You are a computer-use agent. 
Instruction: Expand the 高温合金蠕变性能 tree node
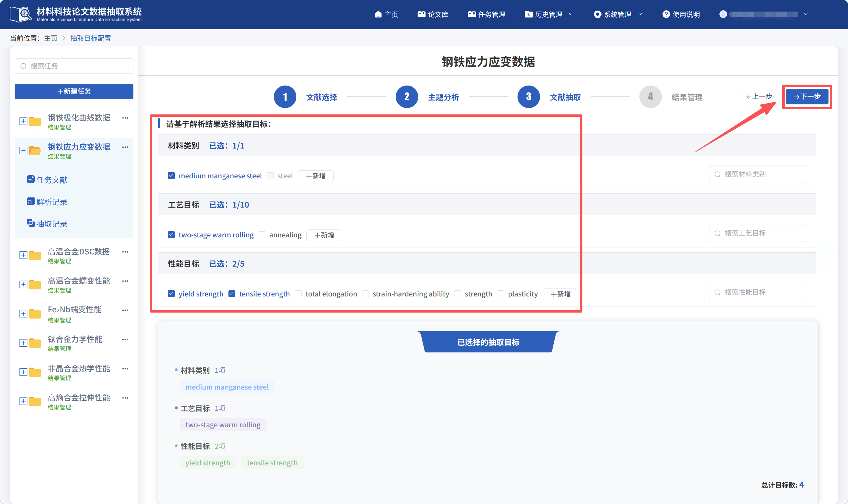(x=23, y=284)
